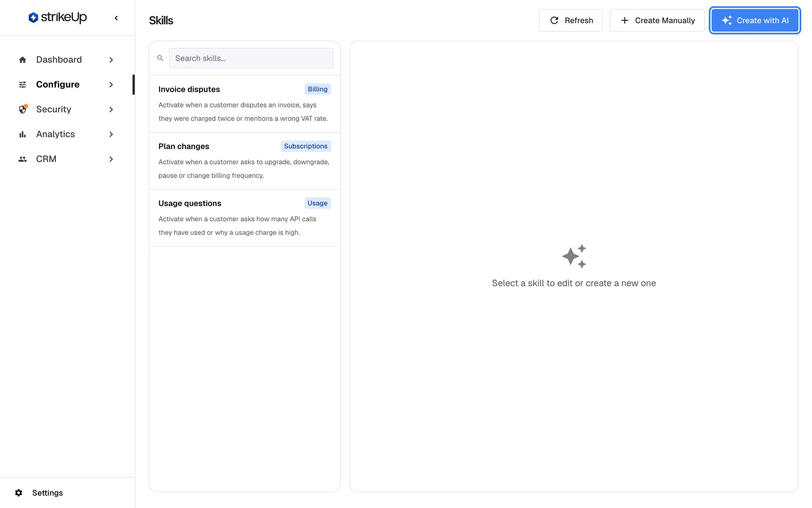Click the CRM people icon

pyautogui.click(x=23, y=159)
